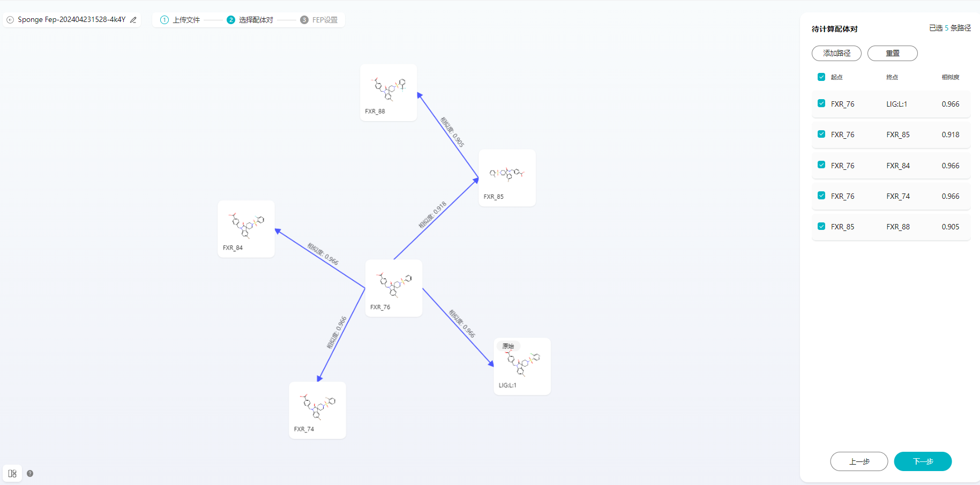
Task: Uncheck the FXR_76 to FXR_74 path
Action: [821, 196]
